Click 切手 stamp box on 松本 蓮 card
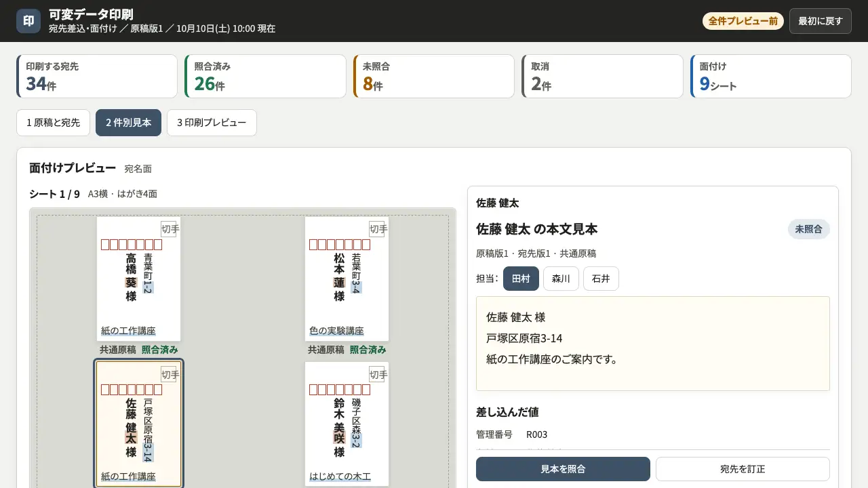This screenshot has width=868, height=488. tap(376, 229)
